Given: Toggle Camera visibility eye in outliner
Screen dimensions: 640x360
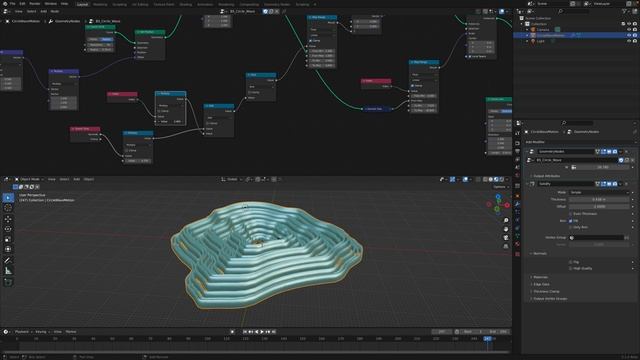Looking at the screenshot, I should coord(629,30).
